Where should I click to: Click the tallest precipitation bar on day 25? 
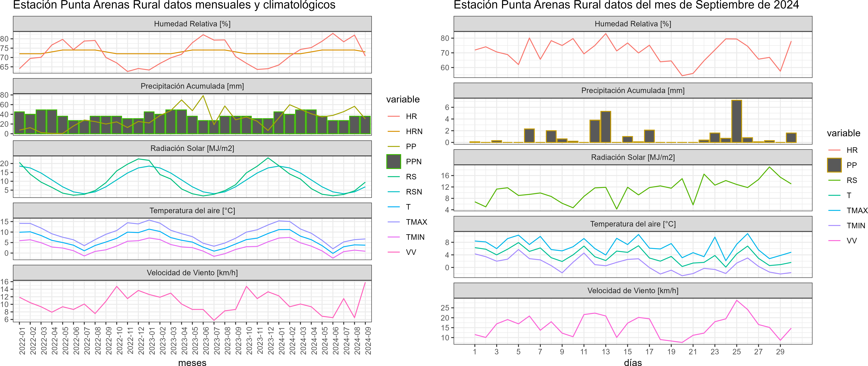737,121
